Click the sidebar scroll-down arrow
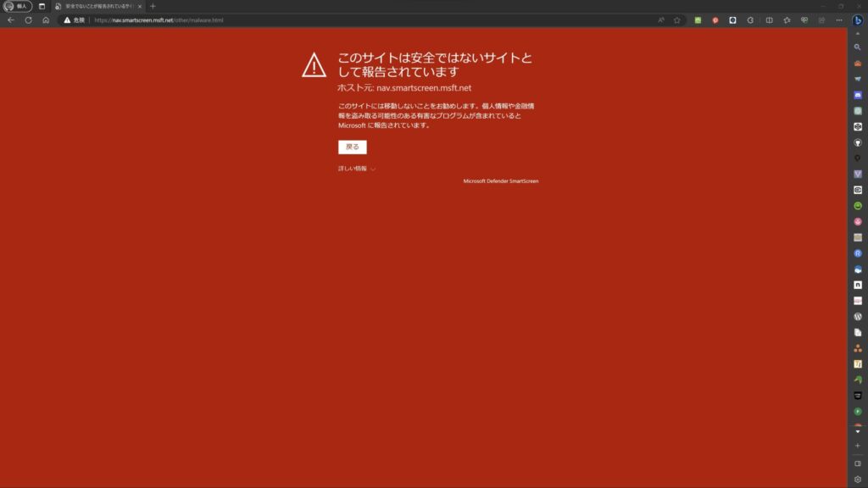The height and width of the screenshot is (488, 868). (858, 431)
